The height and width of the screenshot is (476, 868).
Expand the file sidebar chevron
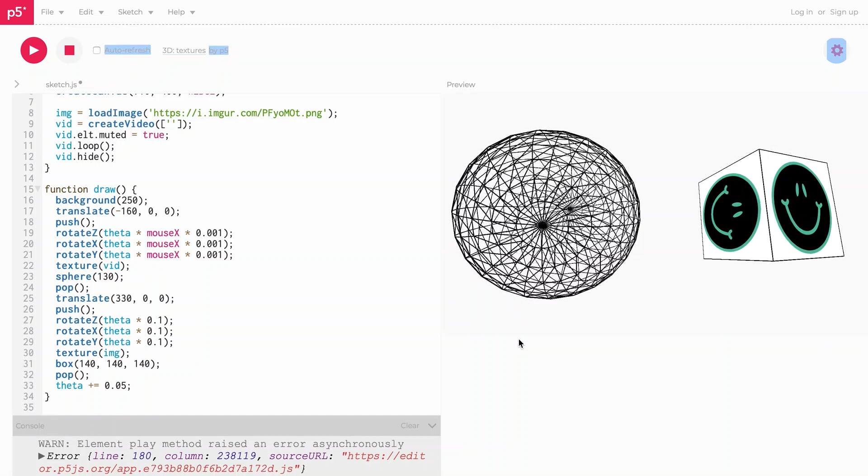[17, 84]
